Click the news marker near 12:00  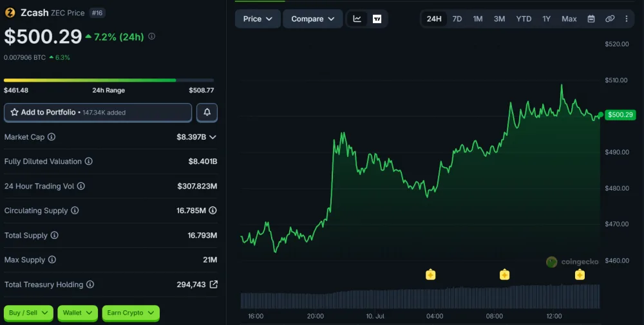[x=580, y=275]
